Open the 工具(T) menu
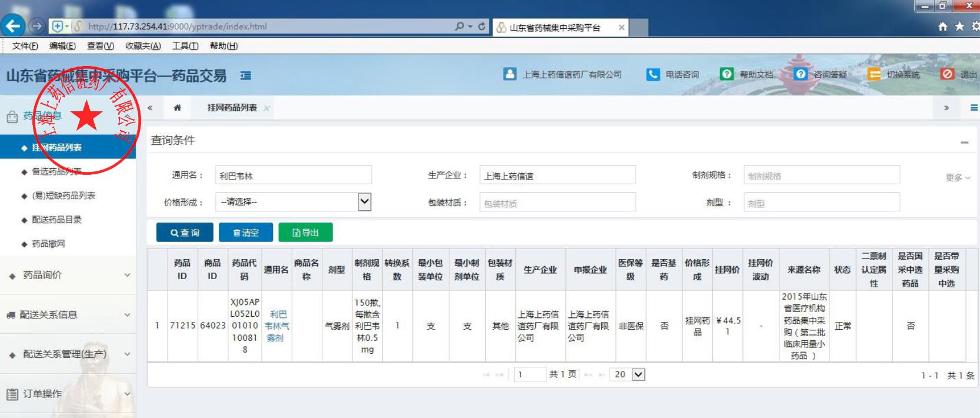This screenshot has height=418, width=980. click(x=185, y=46)
